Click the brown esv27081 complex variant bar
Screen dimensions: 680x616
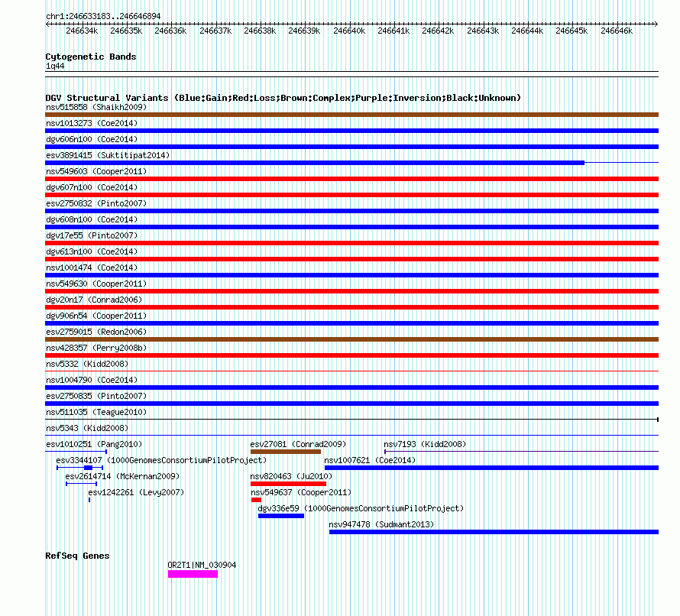pos(286,452)
